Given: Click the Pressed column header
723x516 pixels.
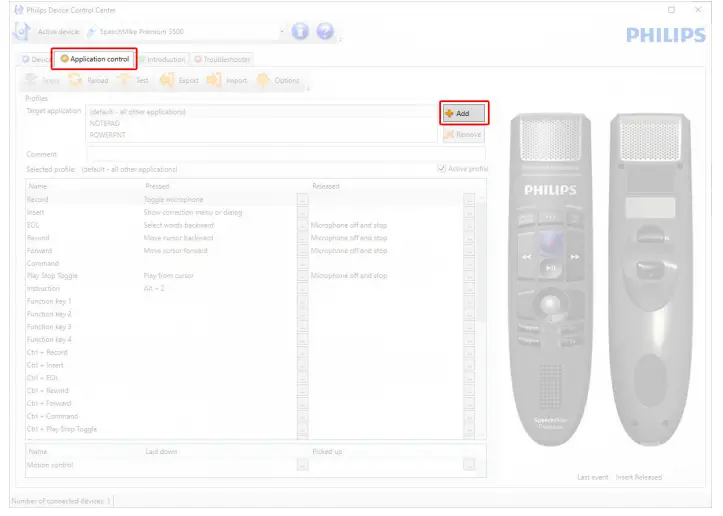Looking at the screenshot, I should tap(157, 186).
